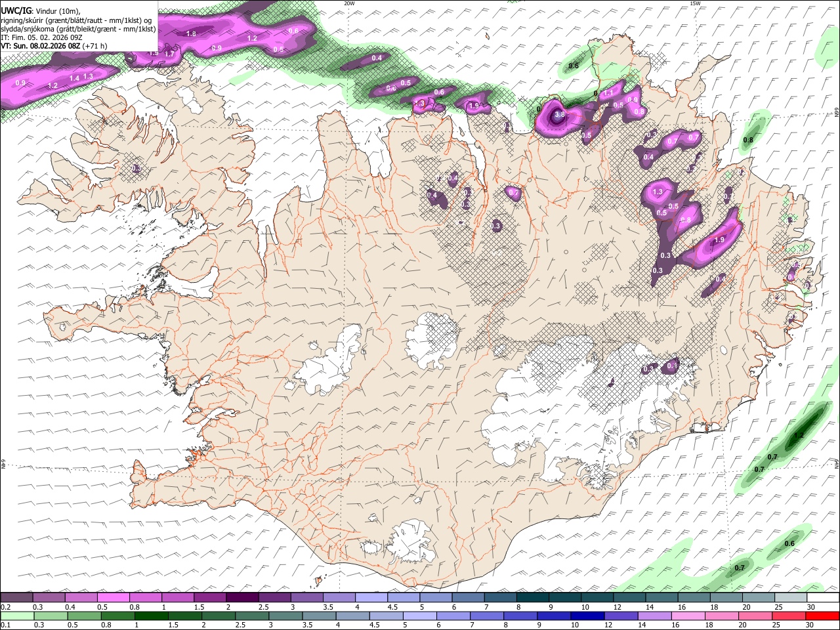Select the darkest green 1 rain legend swatch
Viewport: 840px width, 630px height.
[151, 616]
